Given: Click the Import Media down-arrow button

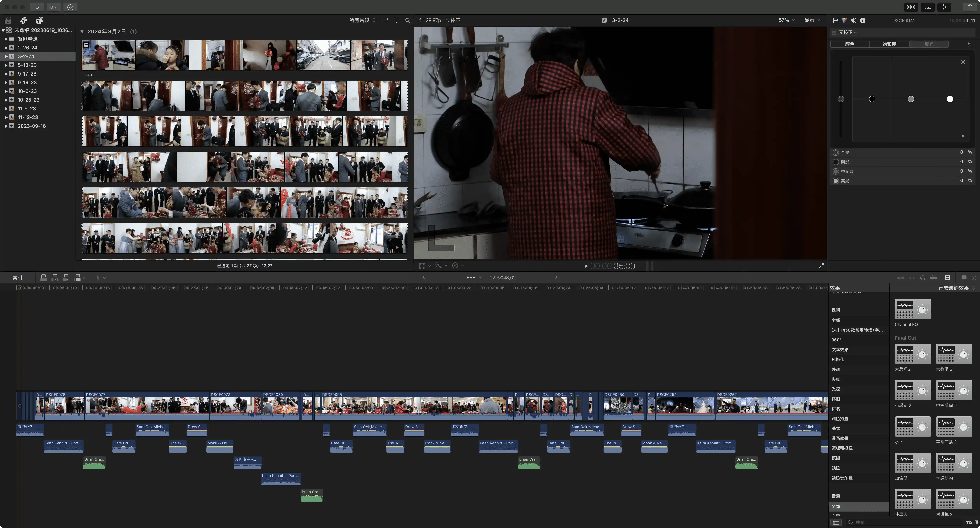Looking at the screenshot, I should tap(37, 7).
